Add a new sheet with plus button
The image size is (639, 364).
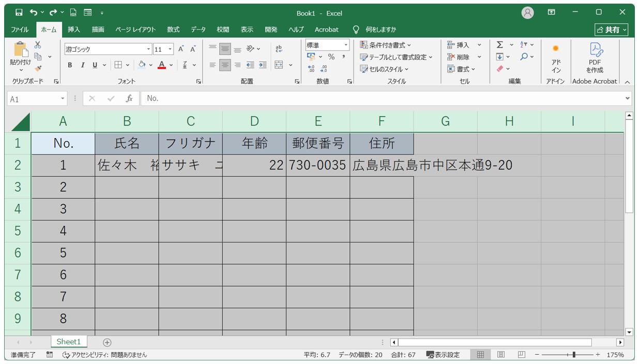pos(107,342)
